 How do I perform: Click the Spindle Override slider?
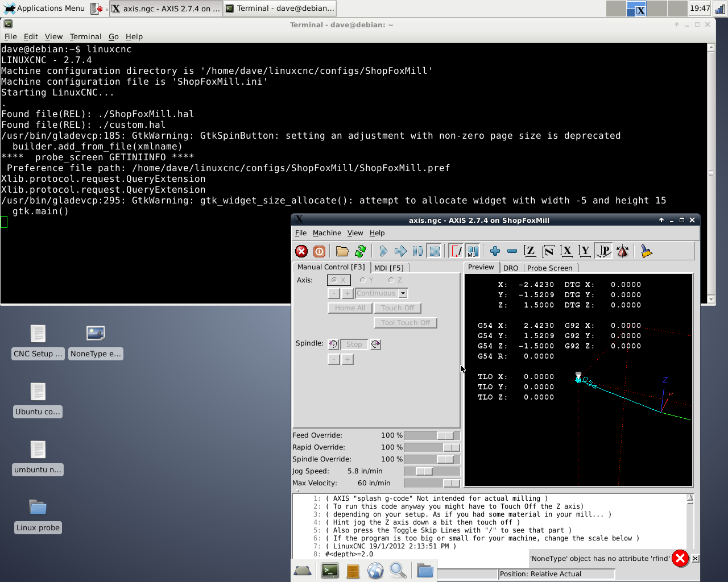(x=432, y=459)
